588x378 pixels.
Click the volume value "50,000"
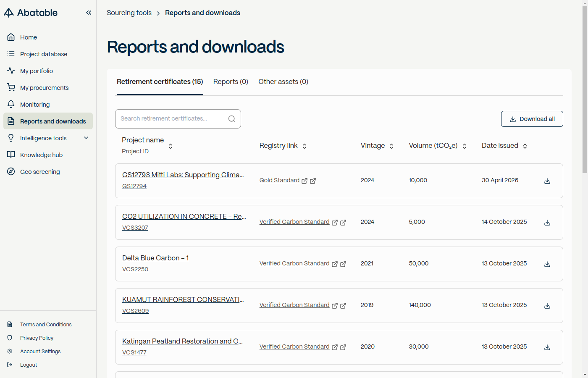(419, 263)
